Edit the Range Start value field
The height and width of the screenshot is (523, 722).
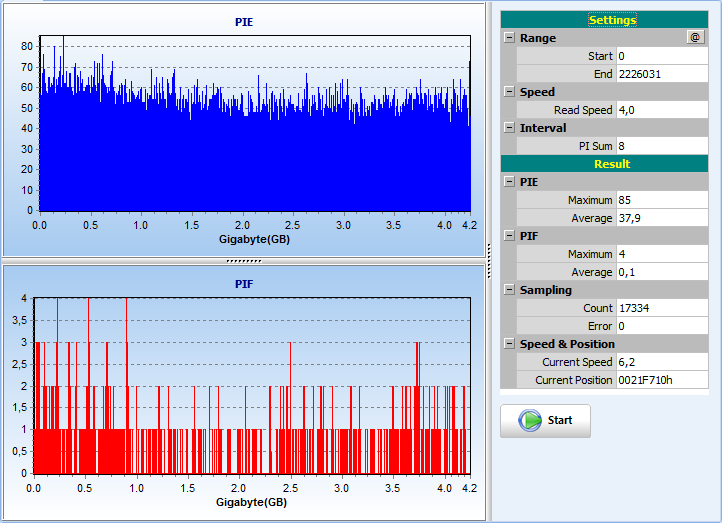[x=662, y=56]
